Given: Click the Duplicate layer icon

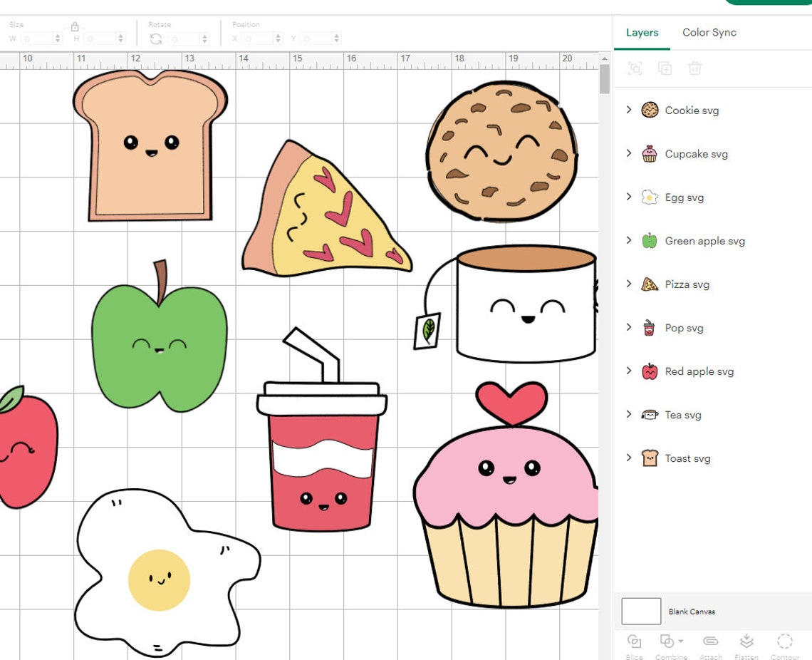Looking at the screenshot, I should click(665, 68).
